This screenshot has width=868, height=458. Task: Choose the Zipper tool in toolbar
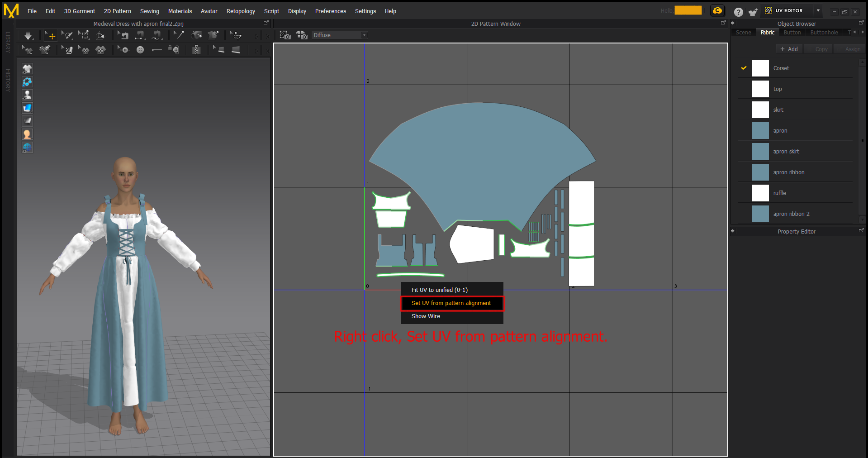(196, 50)
